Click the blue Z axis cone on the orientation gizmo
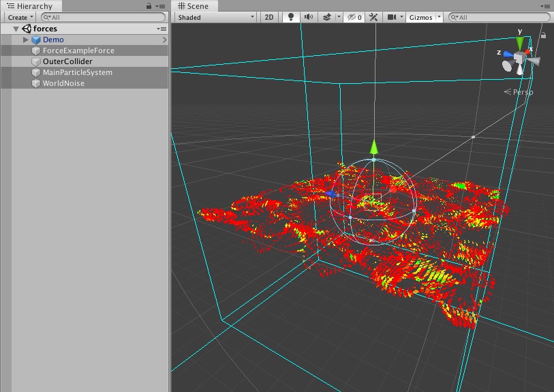The width and height of the screenshot is (554, 392). [508, 54]
